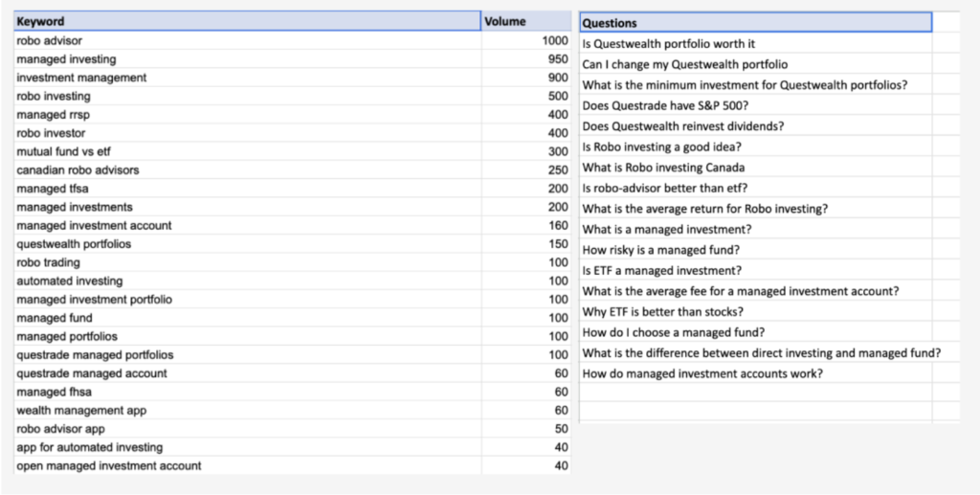
Task: Select the Keyword column header cell
Action: pos(248,21)
